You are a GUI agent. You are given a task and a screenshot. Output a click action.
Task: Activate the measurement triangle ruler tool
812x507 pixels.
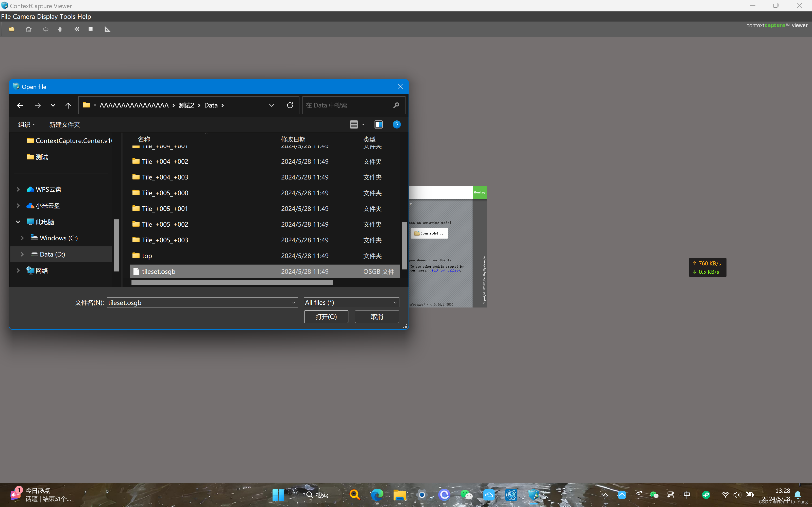(107, 29)
